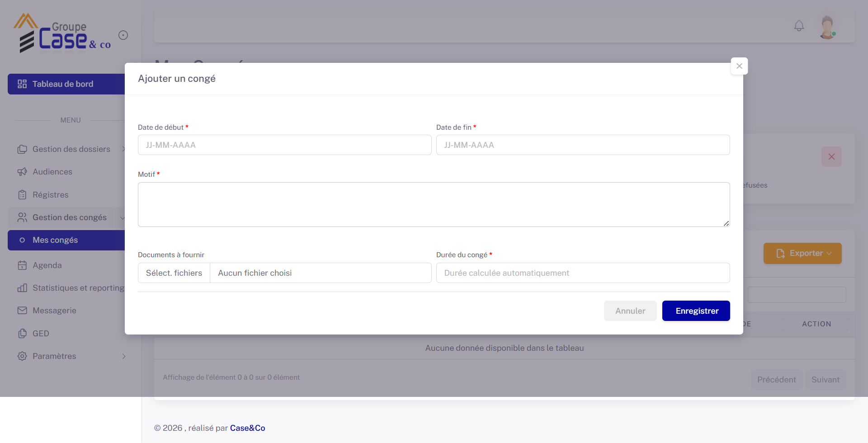Follow the Case&Co footer link

point(248,428)
